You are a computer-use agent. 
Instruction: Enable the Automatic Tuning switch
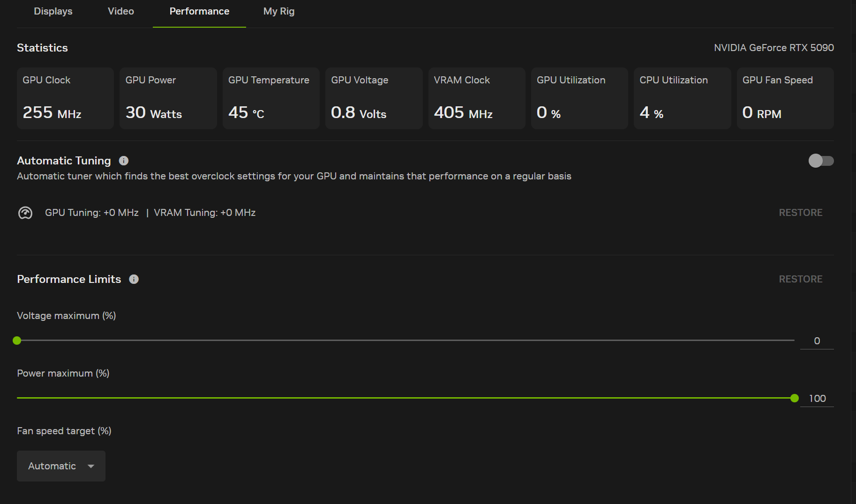(821, 161)
